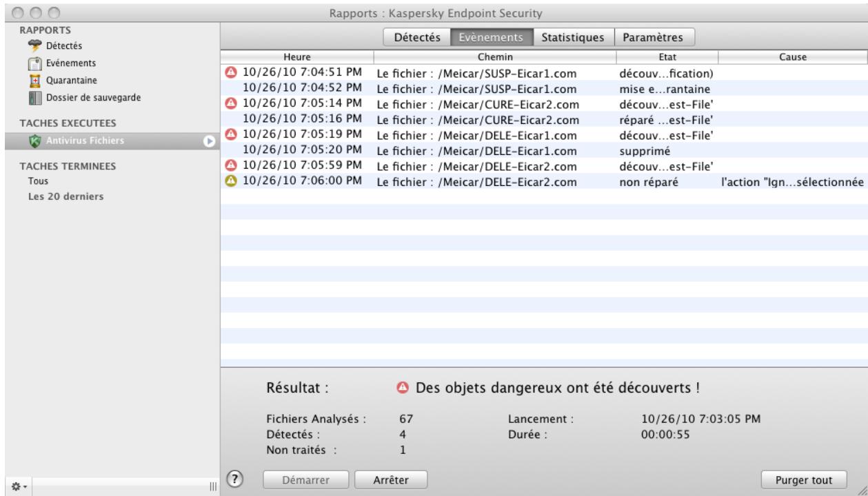Select the 7:05:20 PM DELE-Eicar1.com row
The height and width of the screenshot is (496, 868).
pos(544,149)
